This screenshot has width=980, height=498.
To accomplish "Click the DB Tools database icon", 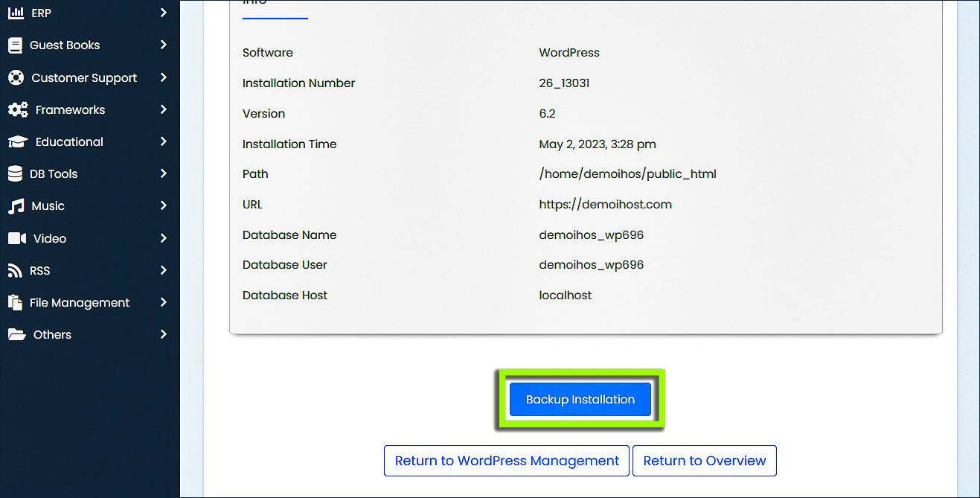I will click(15, 174).
